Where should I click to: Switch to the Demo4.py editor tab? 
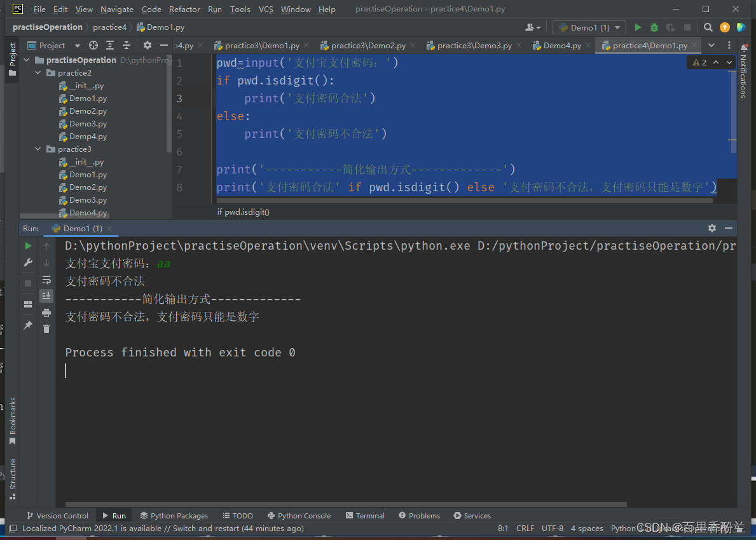click(x=561, y=46)
